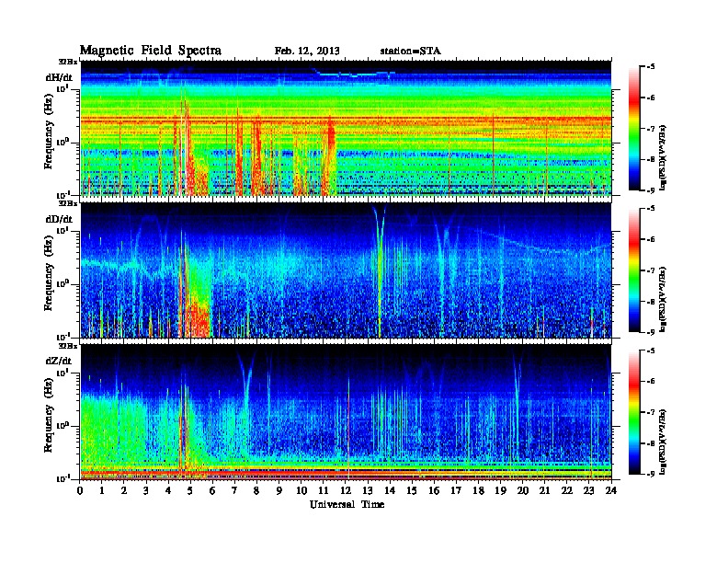Click the 10^-1 frequency tick of the dH/dt panel
Viewport: 728px width, 563px height.
[x=63, y=194]
